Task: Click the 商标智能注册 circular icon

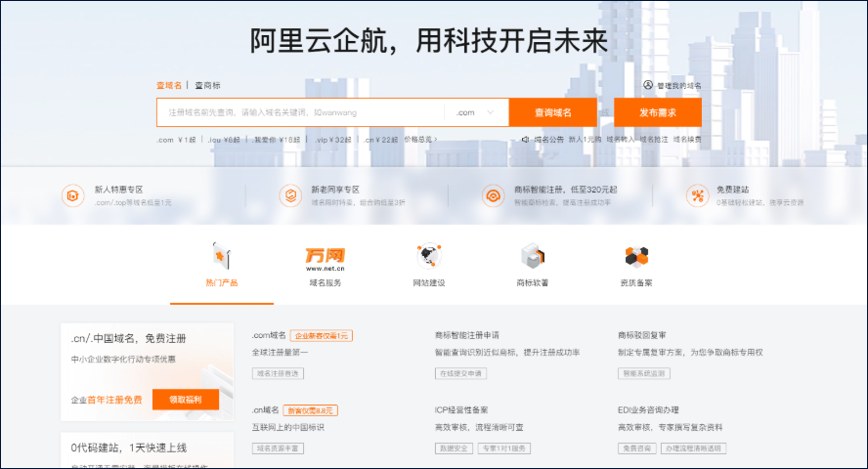Action: 493,195
